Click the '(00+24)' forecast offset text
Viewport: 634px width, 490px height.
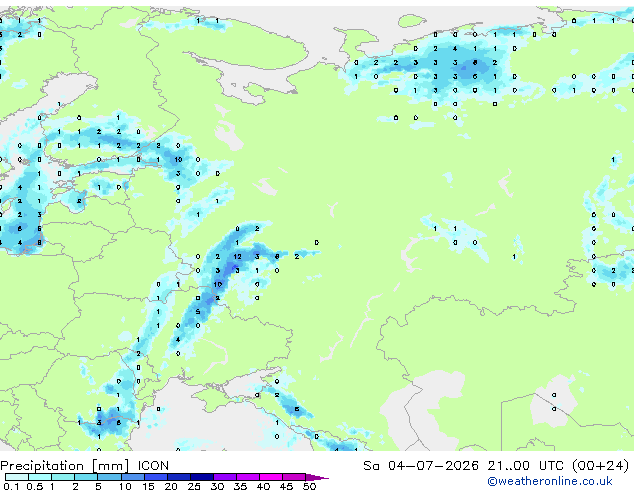point(600,466)
